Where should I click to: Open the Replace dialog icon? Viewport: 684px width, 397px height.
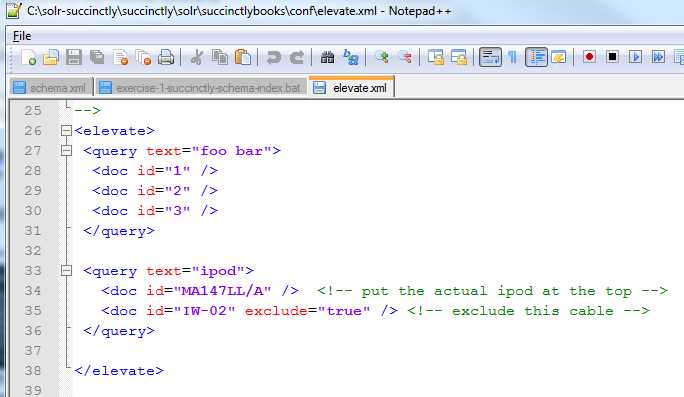point(351,58)
